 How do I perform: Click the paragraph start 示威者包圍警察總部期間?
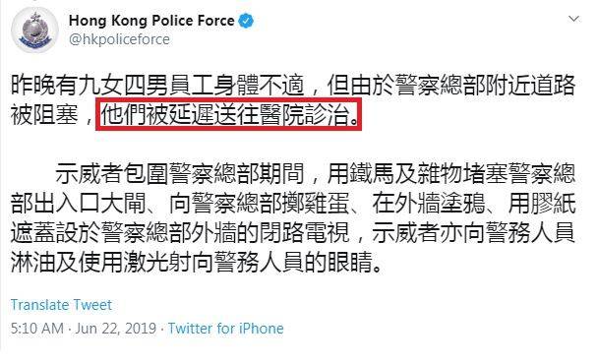180,173
